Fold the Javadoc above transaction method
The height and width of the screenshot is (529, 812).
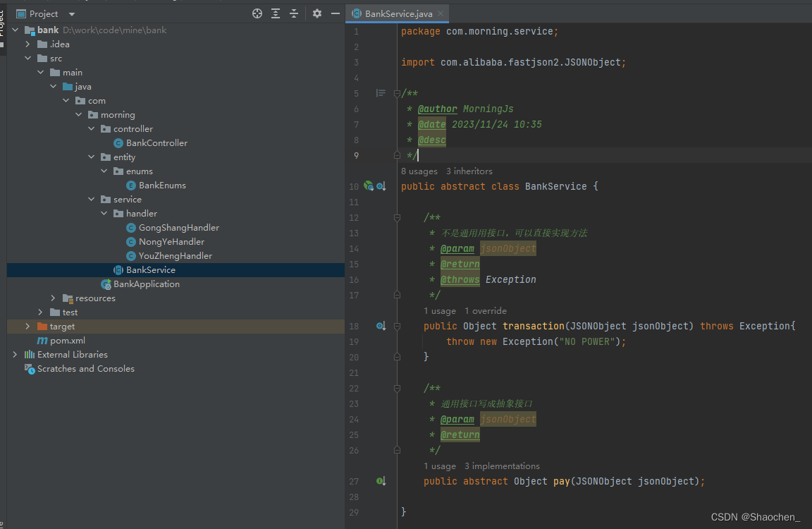(x=398, y=218)
